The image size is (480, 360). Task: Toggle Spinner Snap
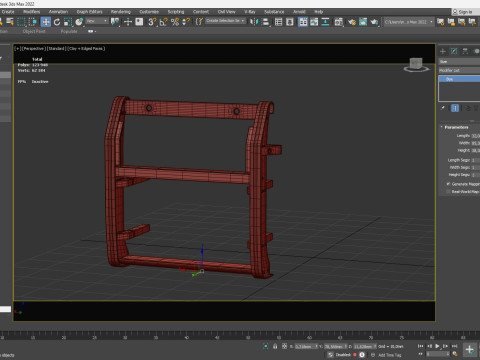(186, 22)
